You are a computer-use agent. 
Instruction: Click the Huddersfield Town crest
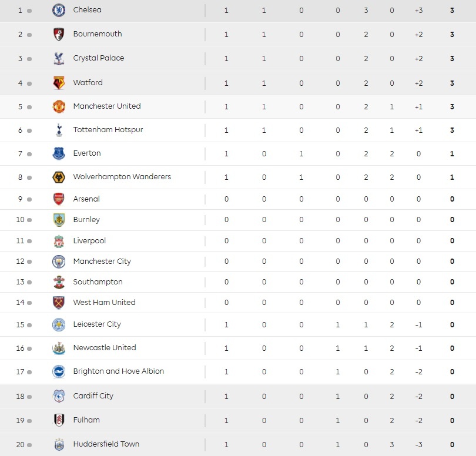[x=58, y=444]
